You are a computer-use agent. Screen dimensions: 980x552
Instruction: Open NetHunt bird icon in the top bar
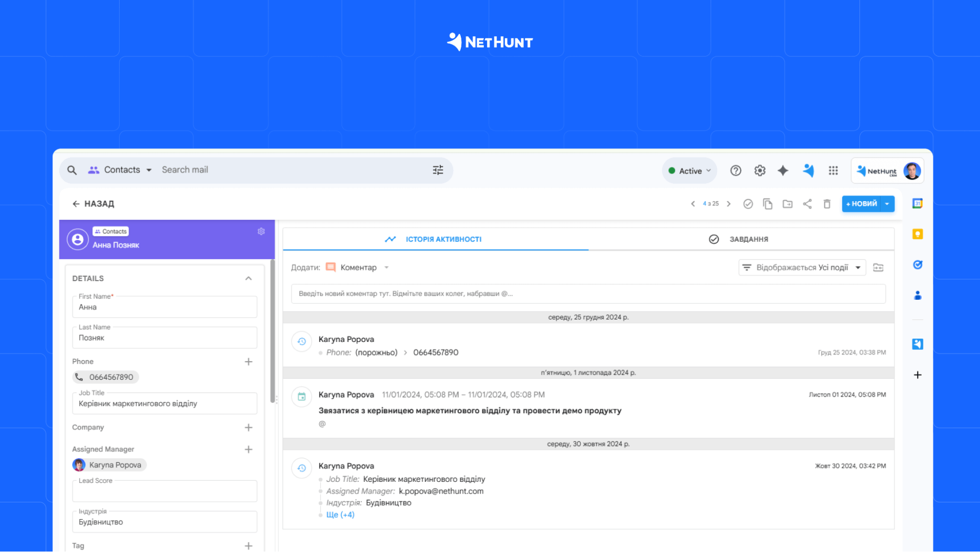click(x=808, y=171)
